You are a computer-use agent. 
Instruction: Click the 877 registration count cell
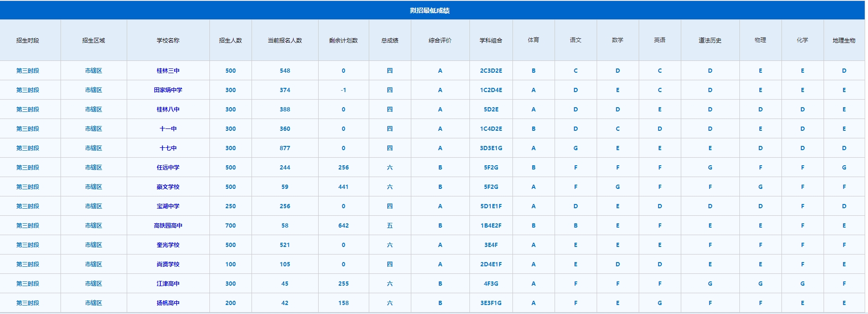coord(285,148)
